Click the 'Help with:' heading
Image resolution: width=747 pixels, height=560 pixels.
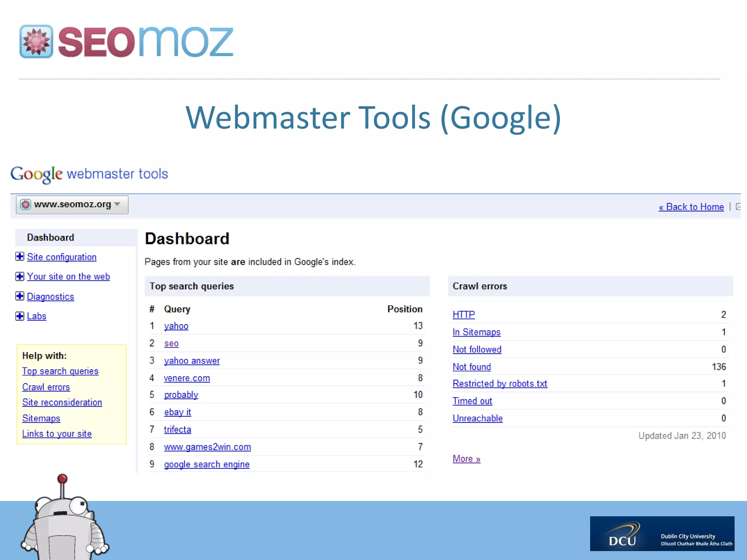point(44,356)
